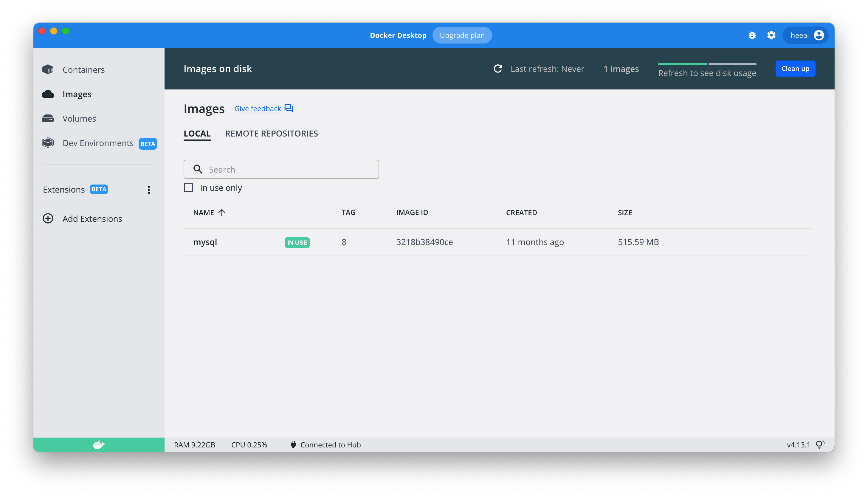Open the Extensions three-dot menu
This screenshot has width=868, height=496.
pos(149,190)
